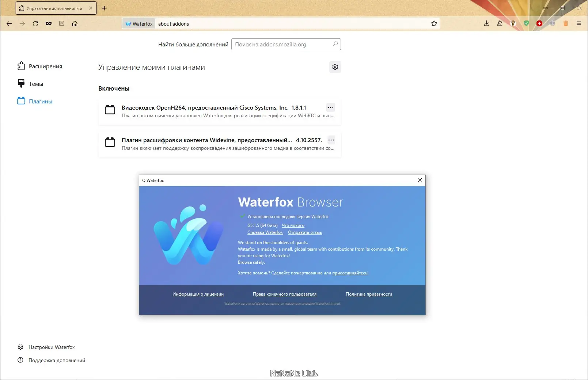The height and width of the screenshot is (380, 588).
Task: Click OpenH264 plugin description text
Action: click(228, 116)
